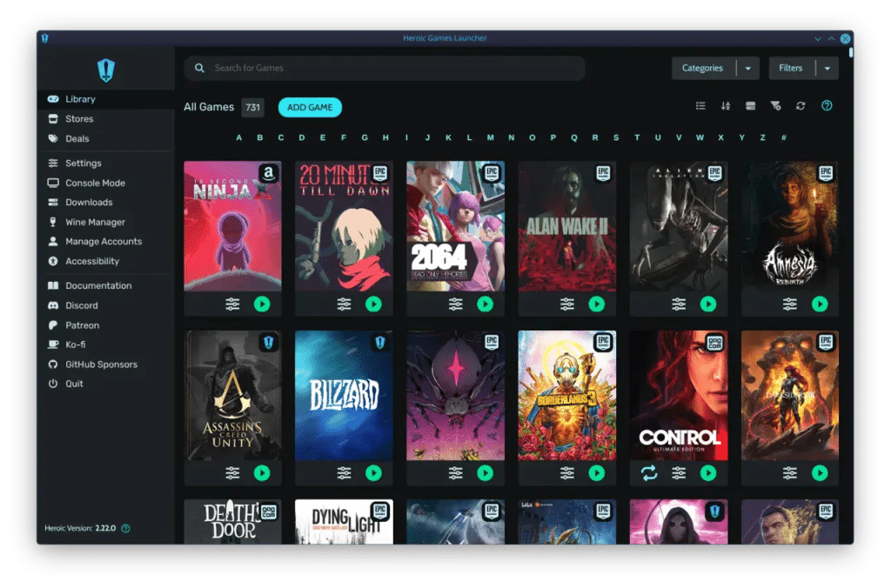Open Dying Light game cover
This screenshot has width=891, height=588.
point(344,522)
